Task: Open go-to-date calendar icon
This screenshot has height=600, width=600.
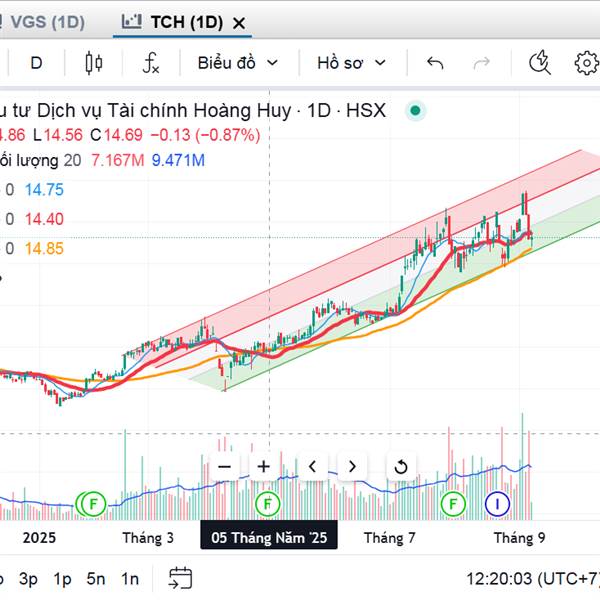Action: (180, 577)
